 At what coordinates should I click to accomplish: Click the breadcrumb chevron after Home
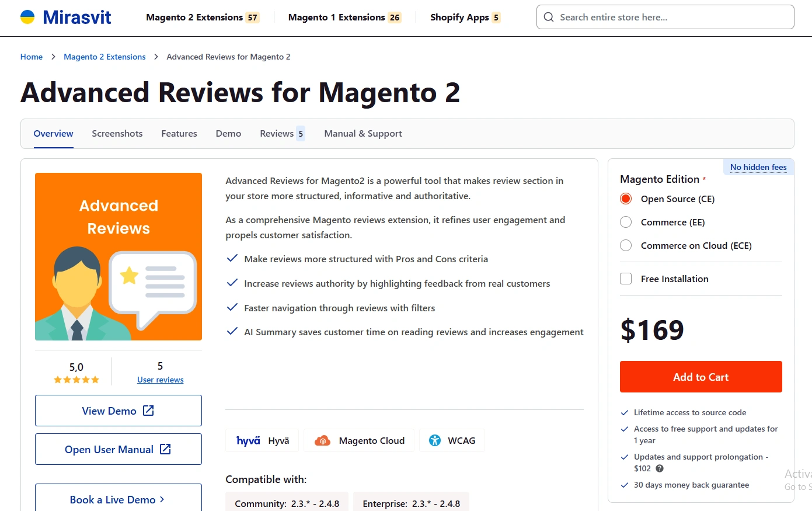tap(53, 57)
